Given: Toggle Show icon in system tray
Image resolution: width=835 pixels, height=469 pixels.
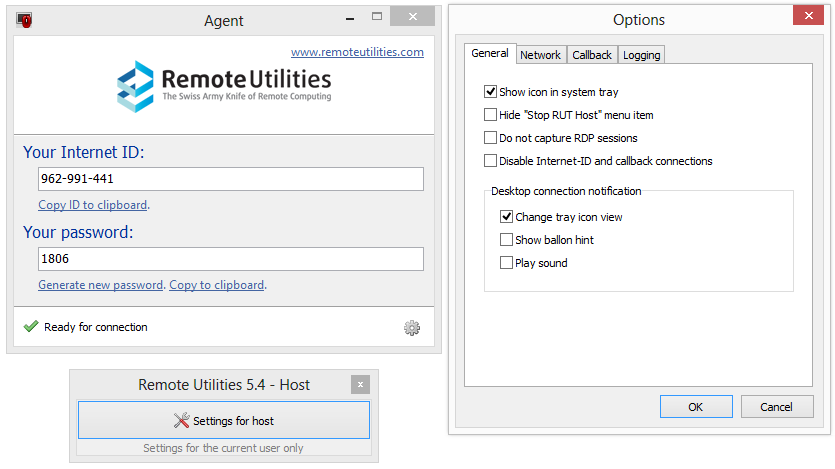Looking at the screenshot, I should [490, 92].
